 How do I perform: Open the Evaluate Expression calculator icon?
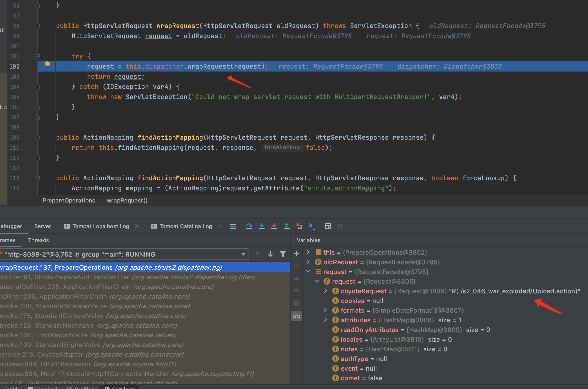328,226
